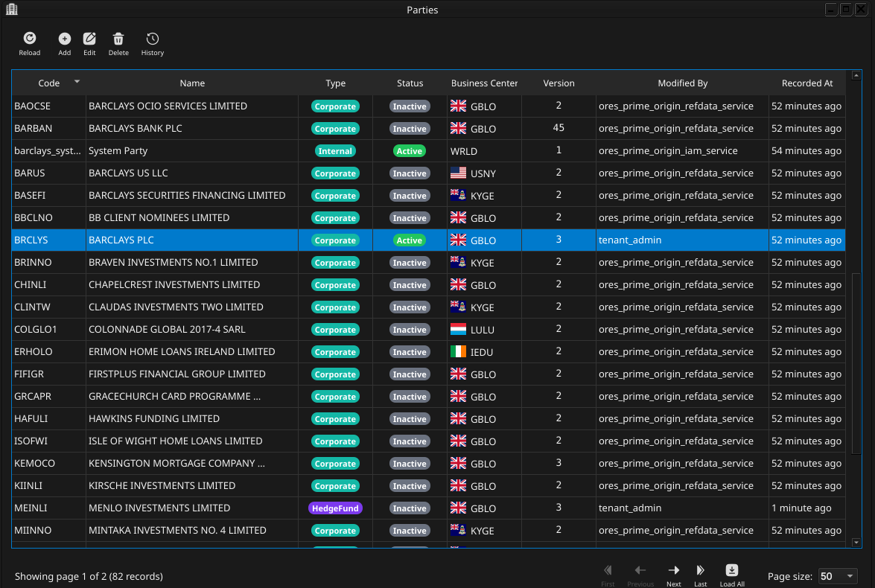Select BARCLAYS BANK PLC name
Image resolution: width=875 pixels, height=588 pixels.
point(135,128)
